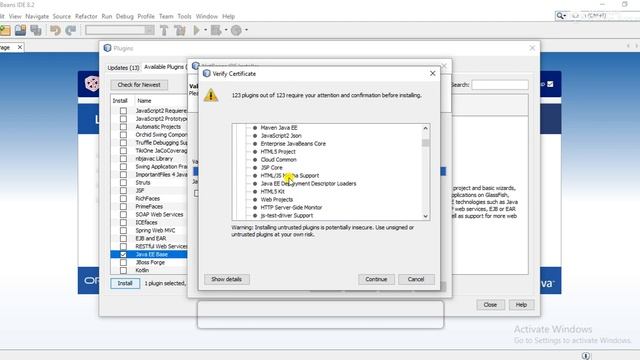Screen dimensions: 640x360
Task: Check the Struts plugin checkbox
Action: (x=123, y=182)
